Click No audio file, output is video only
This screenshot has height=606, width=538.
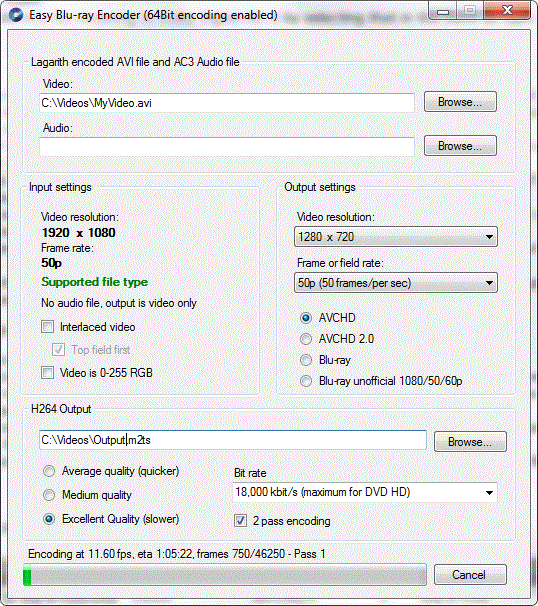click(x=119, y=303)
